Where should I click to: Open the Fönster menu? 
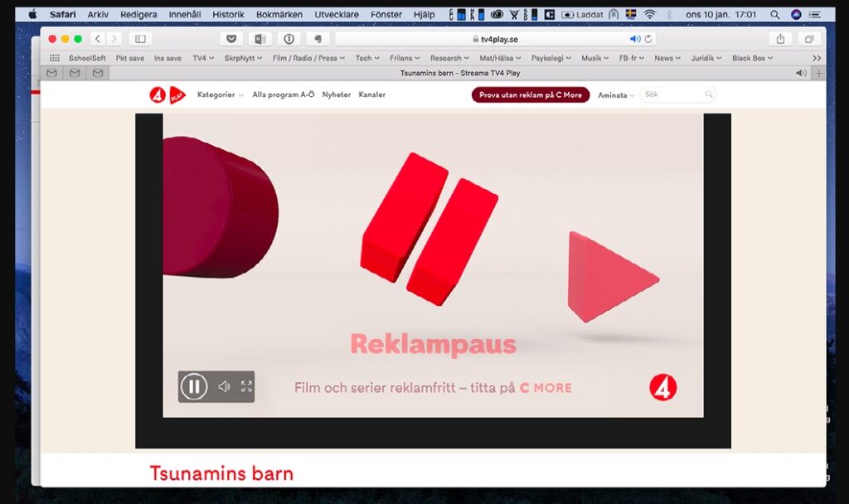[x=386, y=15]
